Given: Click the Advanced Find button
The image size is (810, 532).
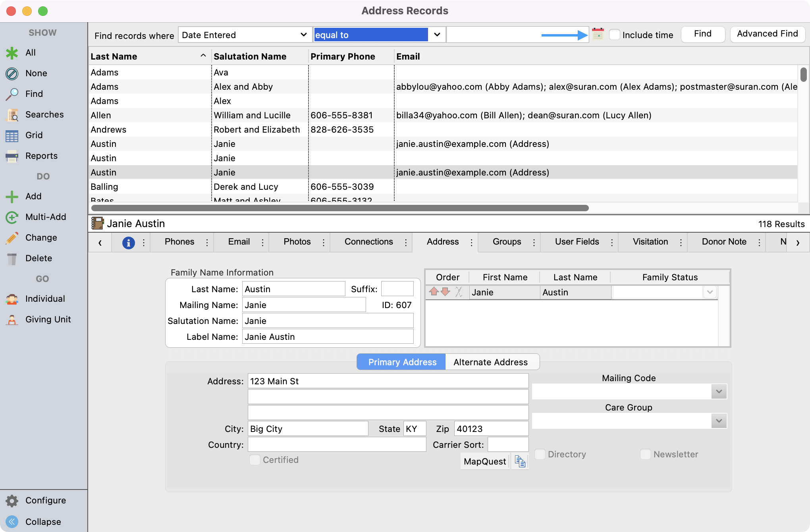Looking at the screenshot, I should (x=767, y=34).
